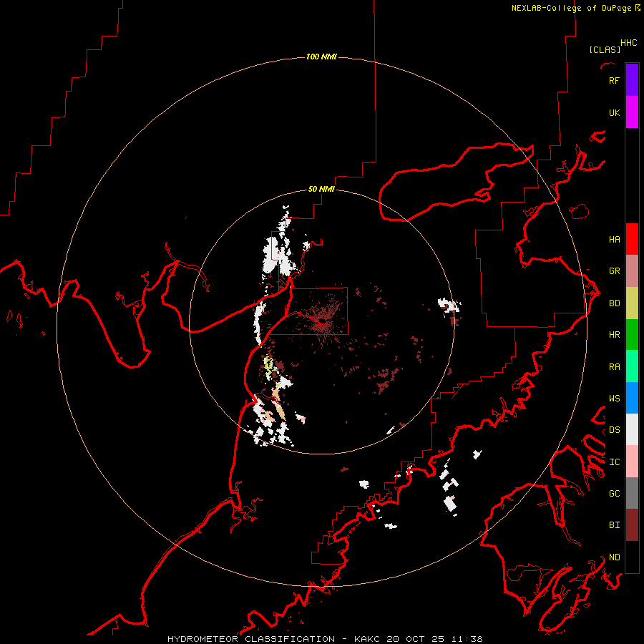This screenshot has width=644, height=644.
Task: Click the BD legend label
Action: click(x=614, y=303)
